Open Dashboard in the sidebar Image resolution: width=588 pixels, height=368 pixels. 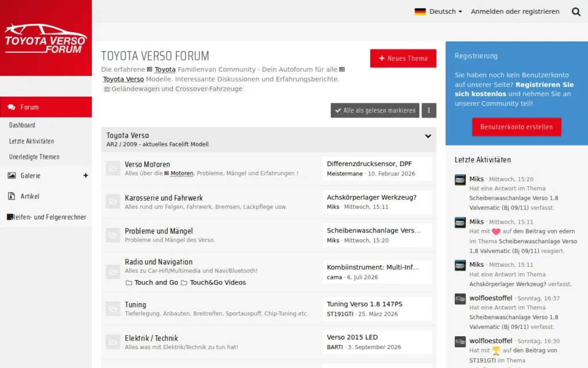(x=22, y=125)
